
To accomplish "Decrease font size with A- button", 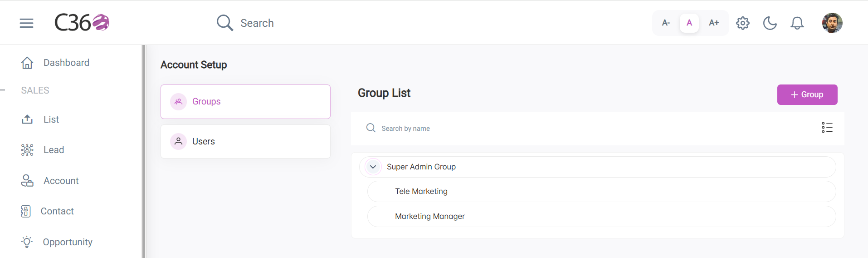I will click(x=666, y=23).
